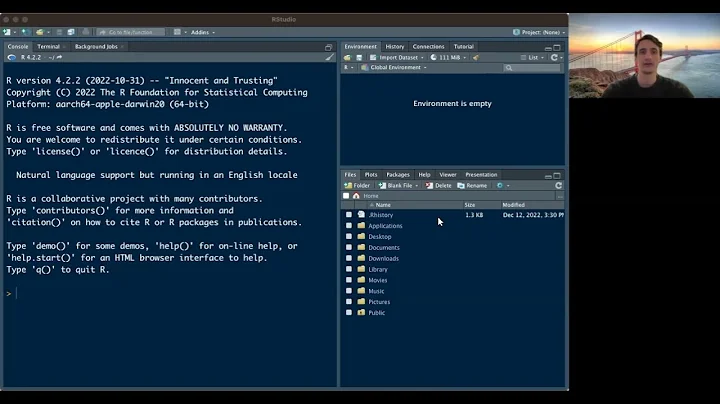Viewport: 720px width, 404px height.
Task: Click the Open File folder icon
Action: pyautogui.click(x=40, y=32)
